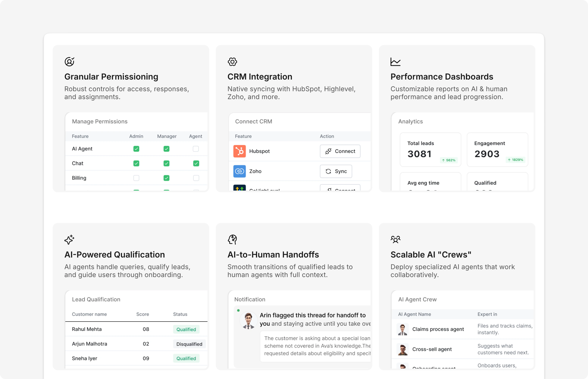Uncheck Billing permission for Manager
This screenshot has height=379, width=588.
(166, 178)
